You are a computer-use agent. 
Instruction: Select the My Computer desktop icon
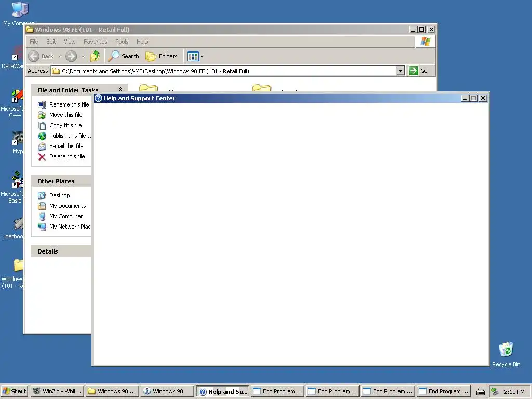click(x=20, y=14)
